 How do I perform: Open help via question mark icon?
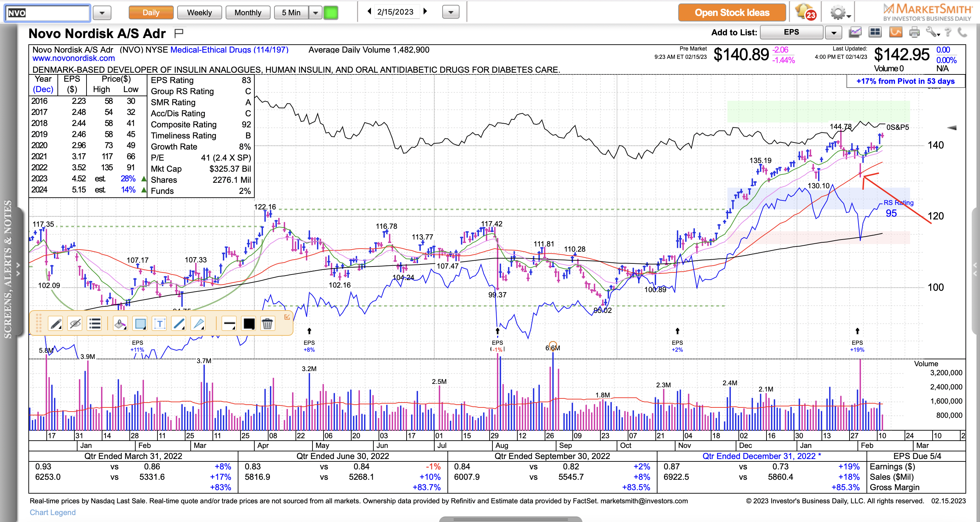click(948, 32)
